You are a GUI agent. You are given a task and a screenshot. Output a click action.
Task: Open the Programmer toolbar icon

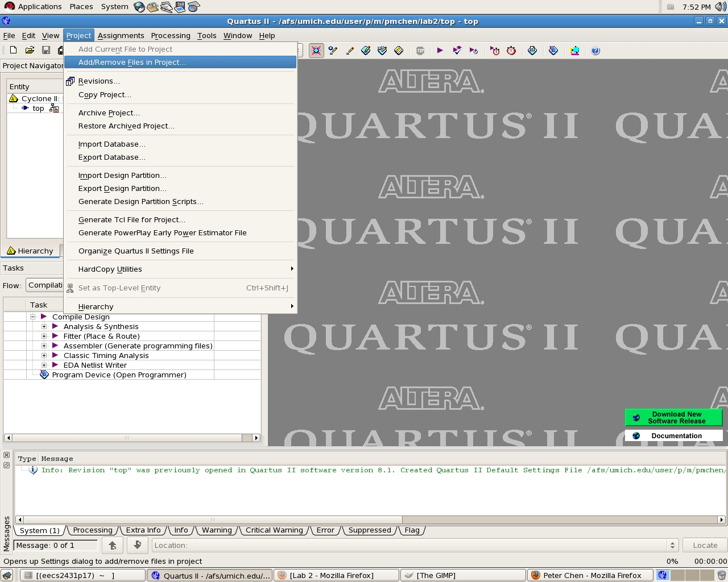tap(553, 51)
